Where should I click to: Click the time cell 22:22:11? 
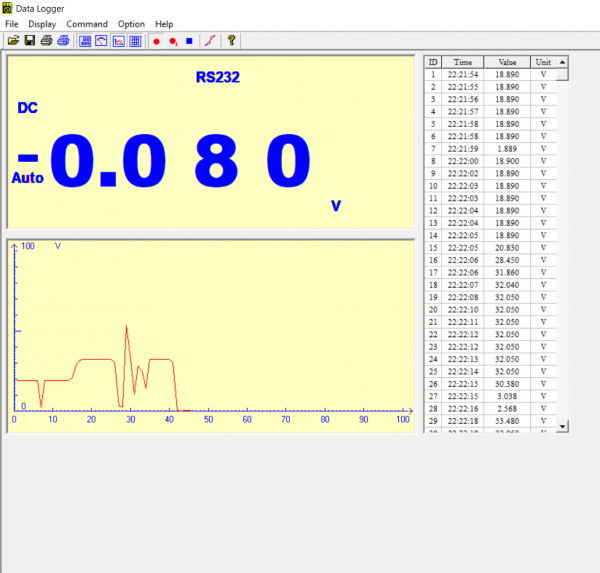tap(463, 322)
